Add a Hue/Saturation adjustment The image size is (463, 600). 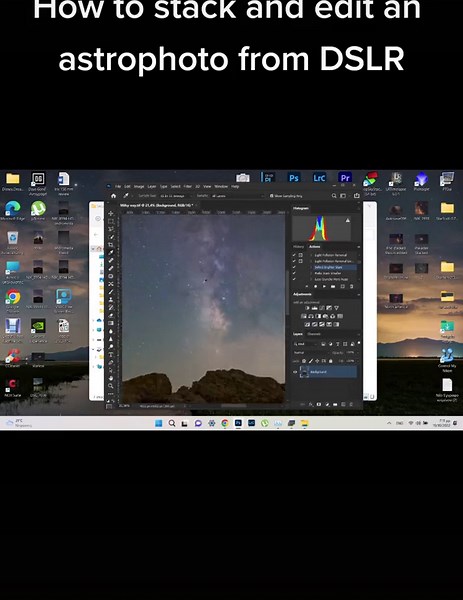pyautogui.click(x=304, y=316)
